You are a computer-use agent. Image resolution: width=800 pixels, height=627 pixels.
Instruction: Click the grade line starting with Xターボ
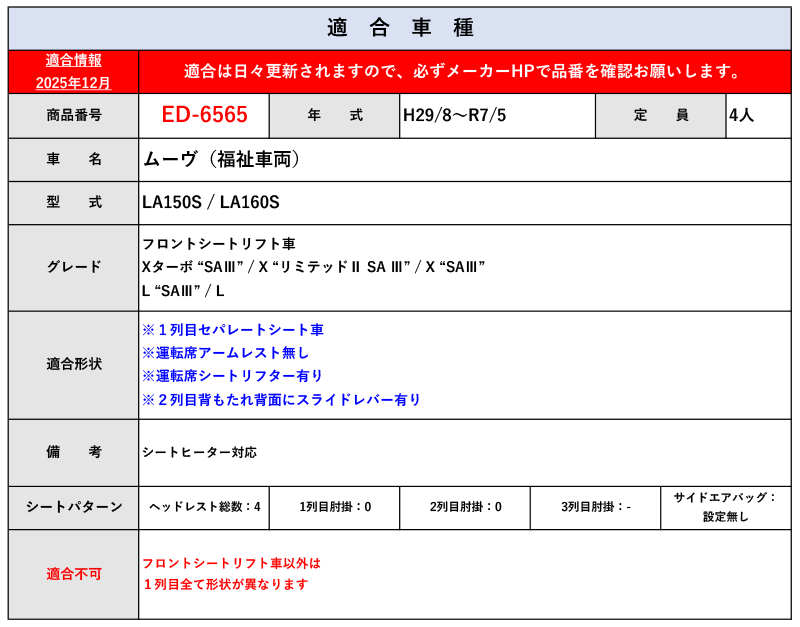tap(313, 267)
